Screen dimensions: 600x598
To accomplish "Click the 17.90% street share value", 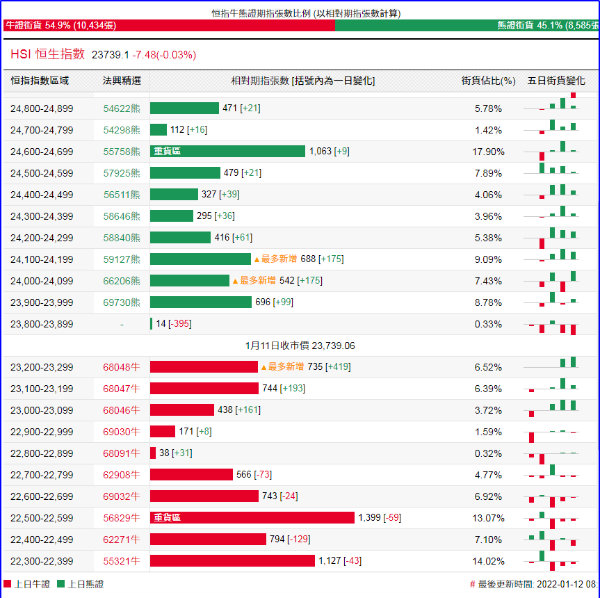I will point(488,152).
